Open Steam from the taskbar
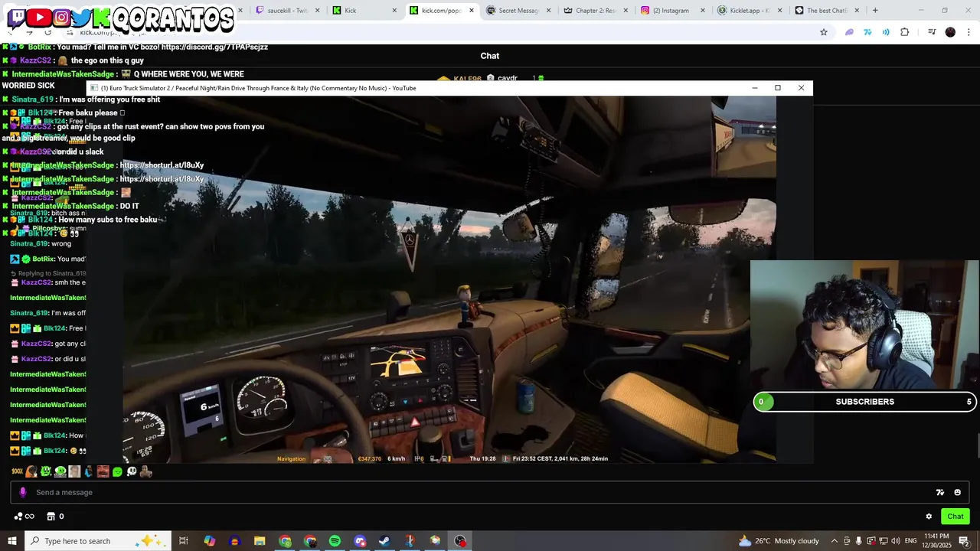Viewport: 980px width, 551px height. coord(384,541)
